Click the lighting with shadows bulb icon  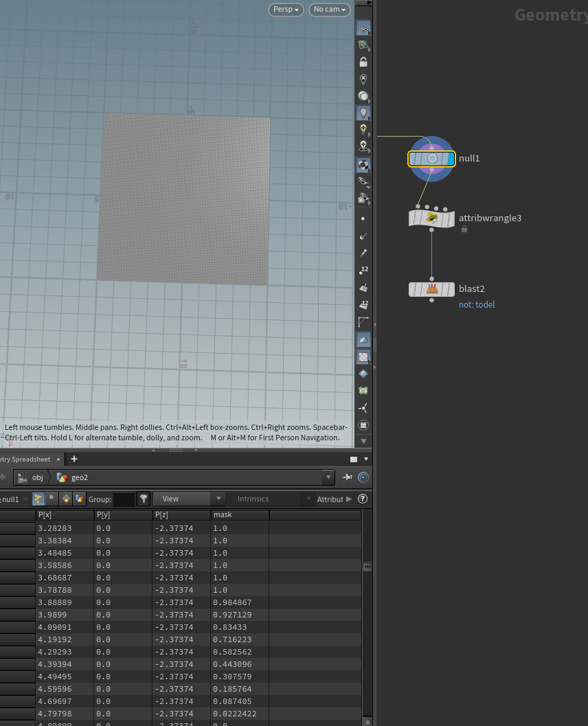pos(363,146)
